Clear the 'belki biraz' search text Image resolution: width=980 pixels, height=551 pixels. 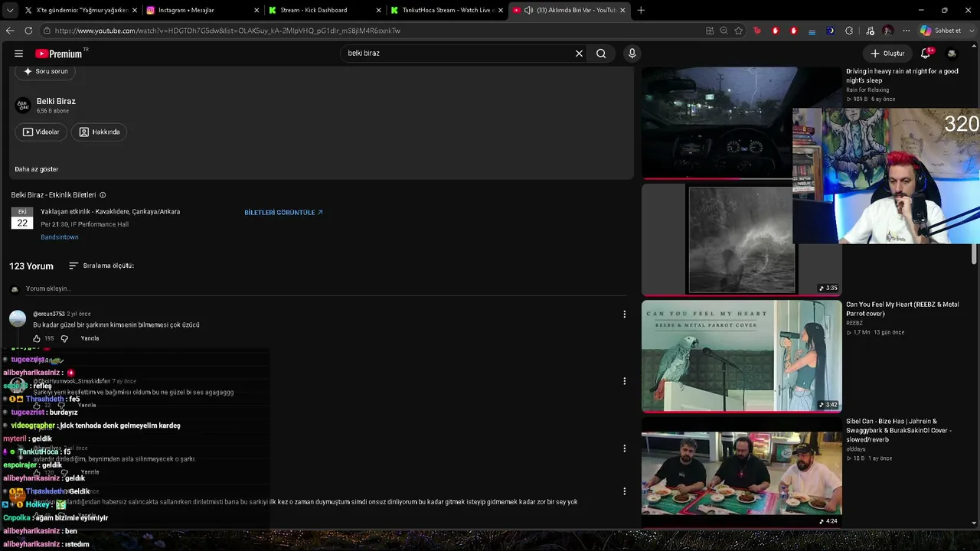(x=579, y=54)
